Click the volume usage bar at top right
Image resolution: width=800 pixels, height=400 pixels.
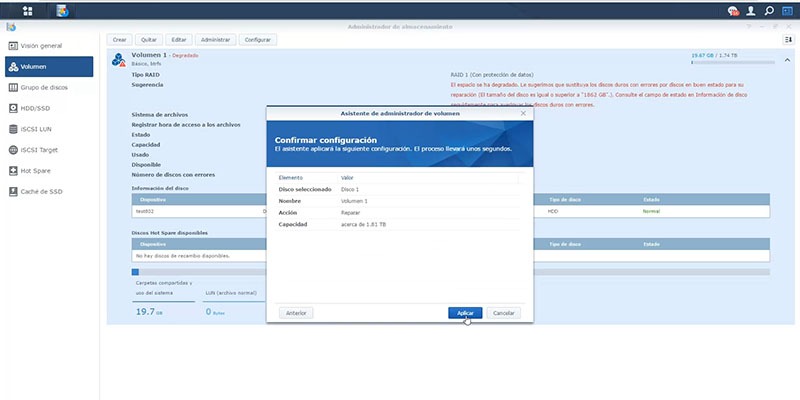click(x=733, y=62)
